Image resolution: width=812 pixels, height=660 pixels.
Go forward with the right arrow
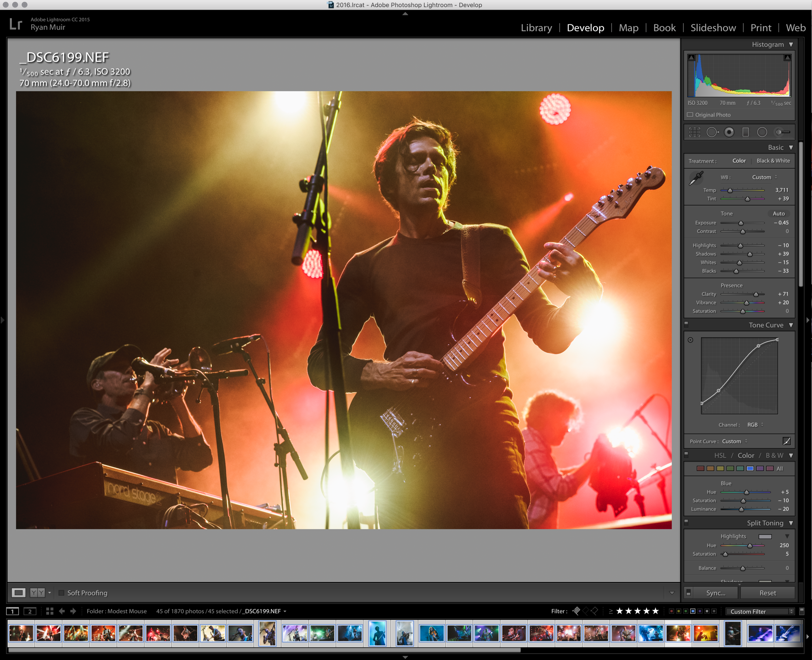(x=73, y=611)
